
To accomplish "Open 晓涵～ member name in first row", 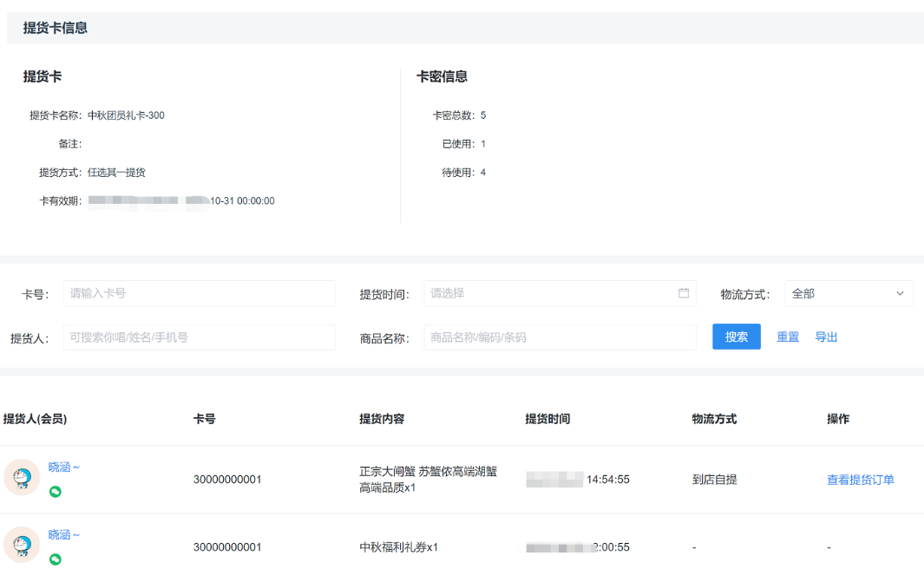I will point(64,467).
